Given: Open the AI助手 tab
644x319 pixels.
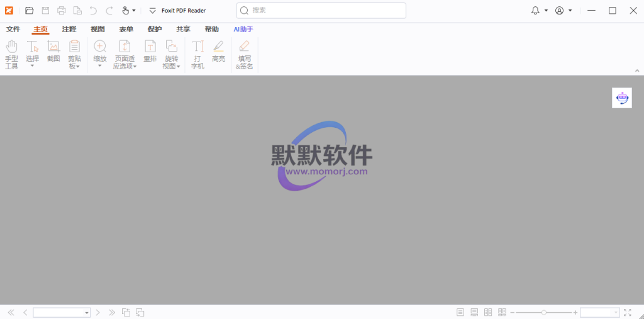Looking at the screenshot, I should 243,29.
